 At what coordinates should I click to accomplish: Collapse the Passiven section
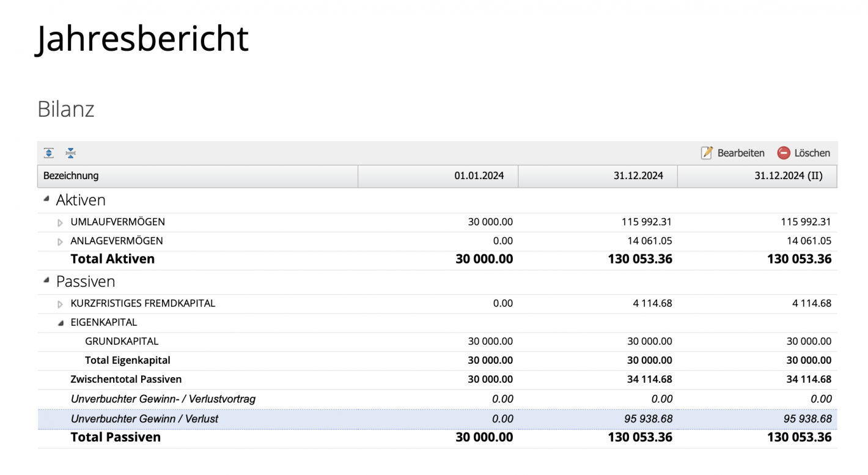(x=45, y=279)
